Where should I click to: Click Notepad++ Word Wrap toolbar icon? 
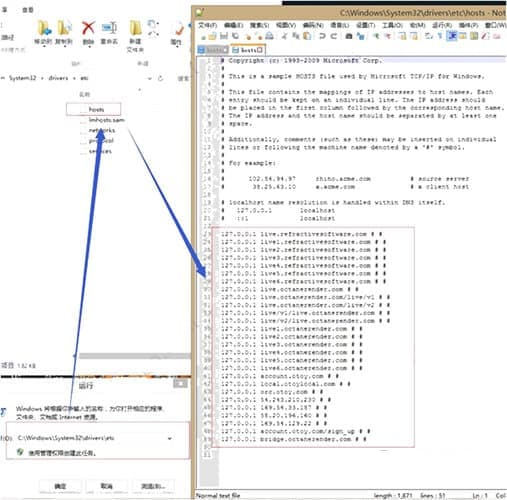point(429,36)
